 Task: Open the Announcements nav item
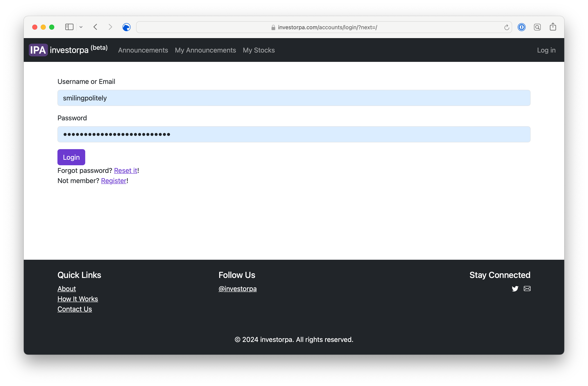143,50
